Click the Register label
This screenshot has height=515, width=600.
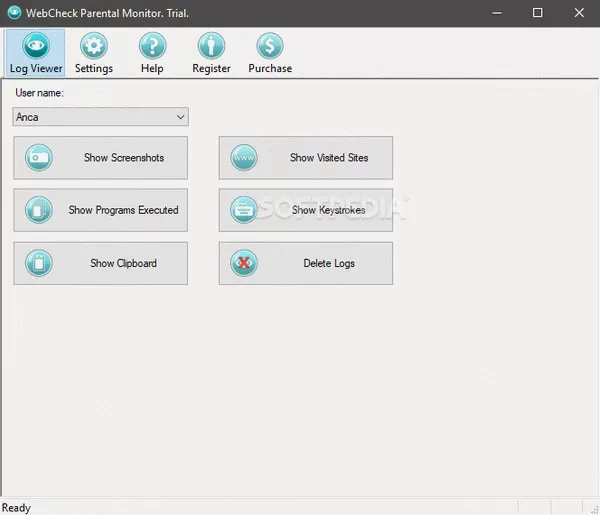pyautogui.click(x=211, y=68)
